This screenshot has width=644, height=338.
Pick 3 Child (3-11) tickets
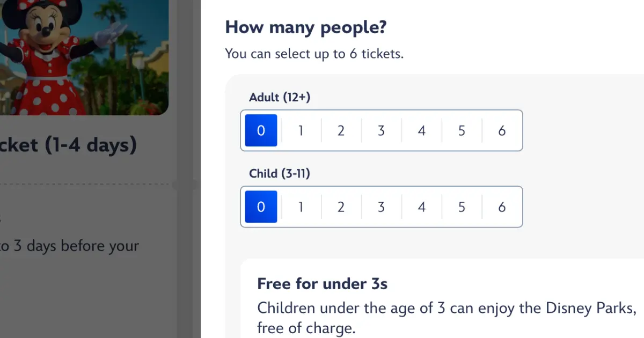(x=381, y=207)
